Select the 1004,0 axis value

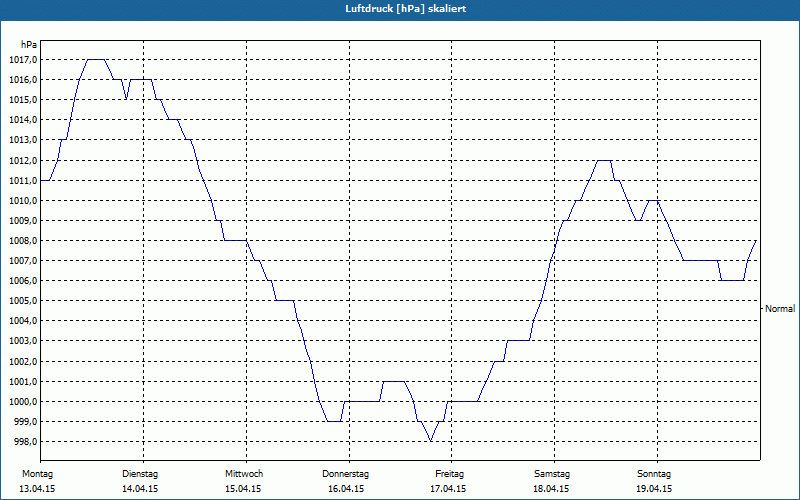pos(23,321)
